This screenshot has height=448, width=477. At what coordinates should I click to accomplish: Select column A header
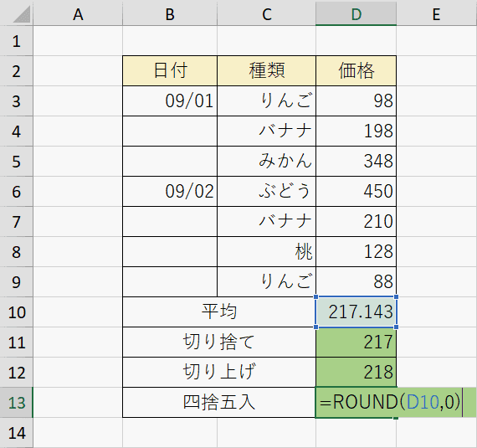pyautogui.click(x=78, y=14)
